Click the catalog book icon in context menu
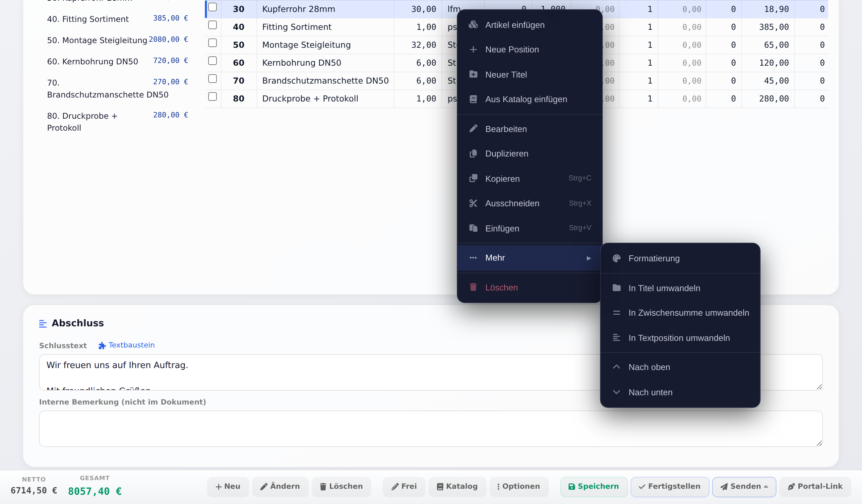 click(473, 99)
